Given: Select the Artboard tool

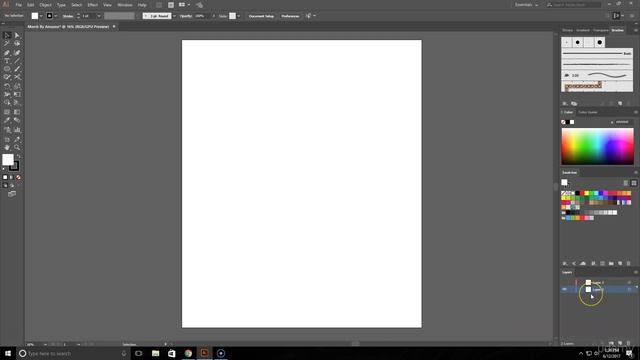Looking at the screenshot, I should point(7,140).
